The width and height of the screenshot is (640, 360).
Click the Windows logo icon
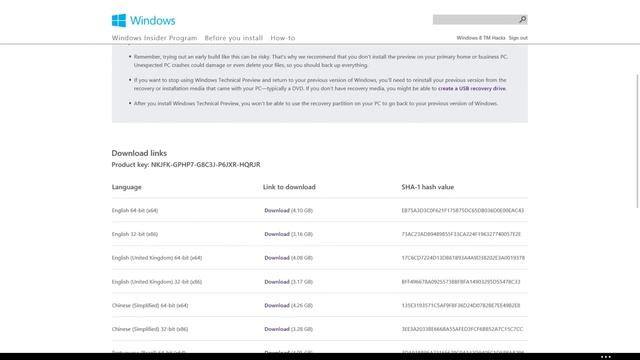(119, 20)
